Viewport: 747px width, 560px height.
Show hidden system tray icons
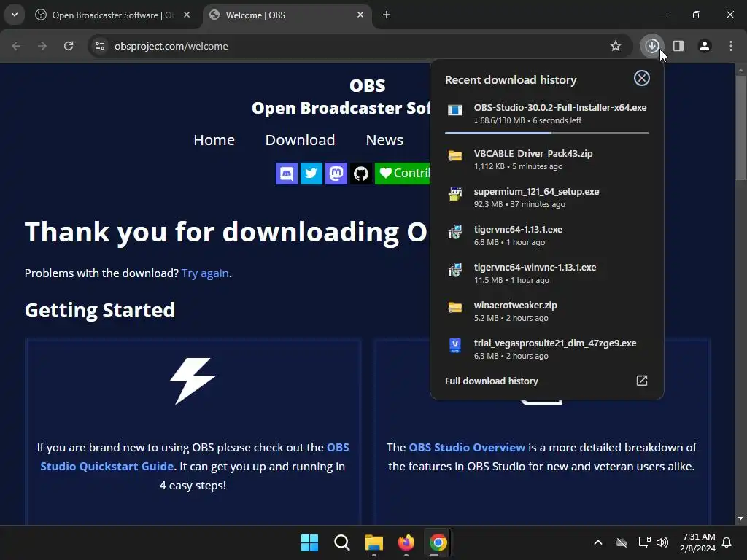pos(598,542)
